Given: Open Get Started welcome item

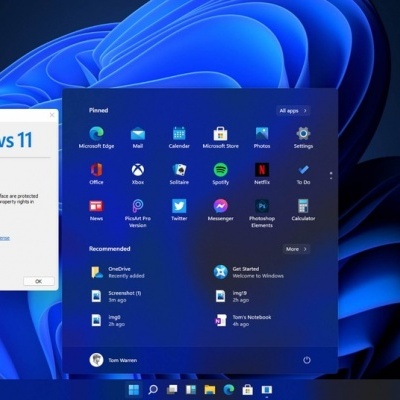Looking at the screenshot, I should [249, 272].
